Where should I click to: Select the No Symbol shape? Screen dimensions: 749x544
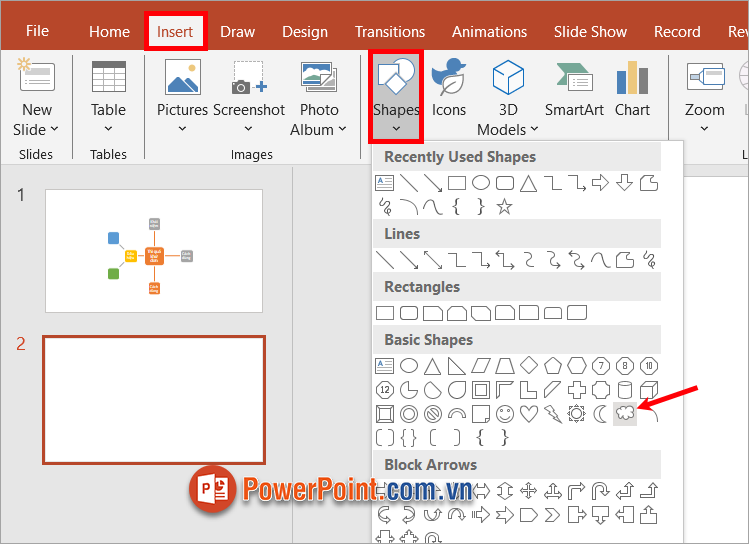point(433,414)
